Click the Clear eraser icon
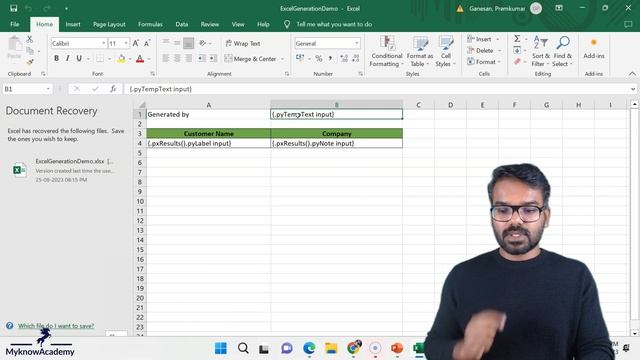Screen dimensions: 640x360 (517, 62)
